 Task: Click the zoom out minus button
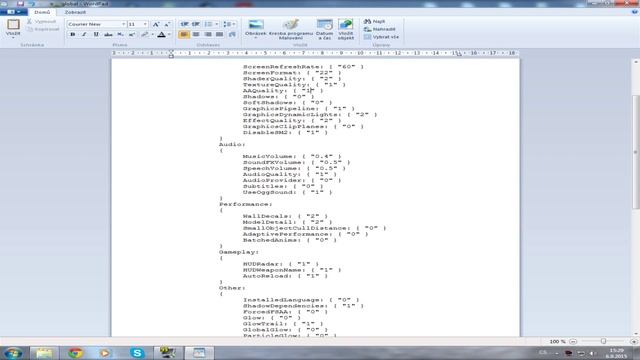[x=573, y=341]
